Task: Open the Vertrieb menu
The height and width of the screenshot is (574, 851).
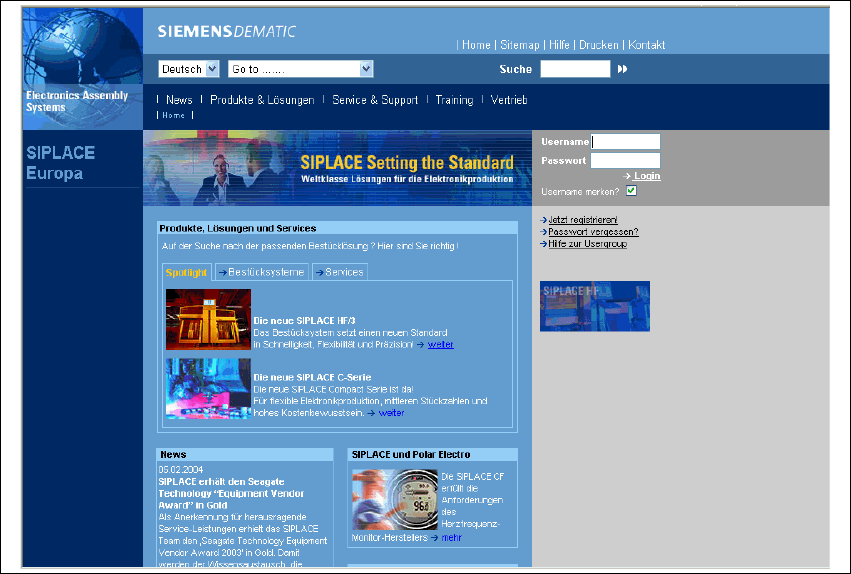Action: 509,100
